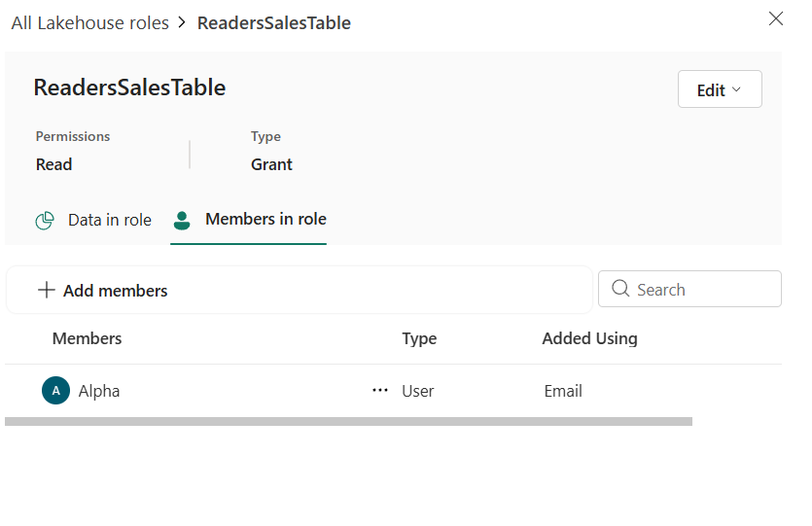
Task: Select the Members in role tab
Action: pos(249,220)
